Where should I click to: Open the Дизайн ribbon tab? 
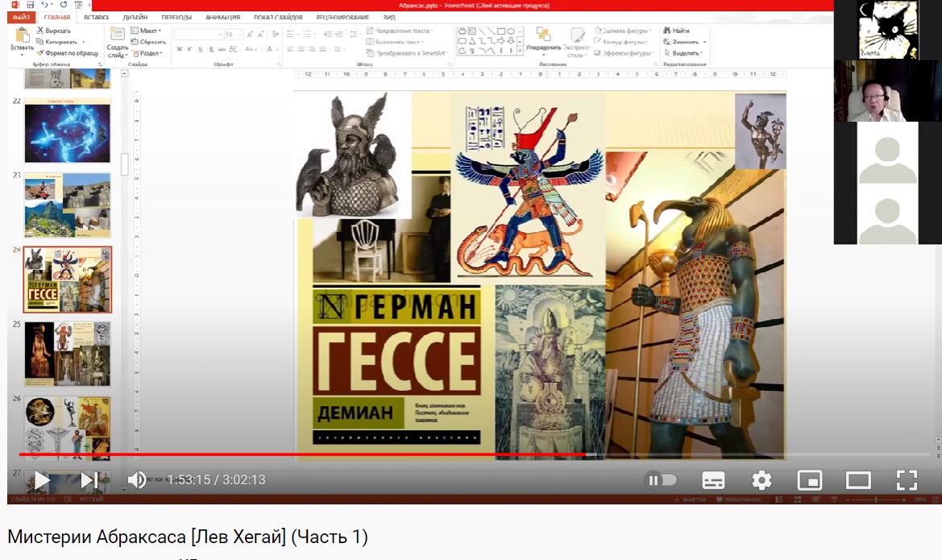(x=135, y=18)
